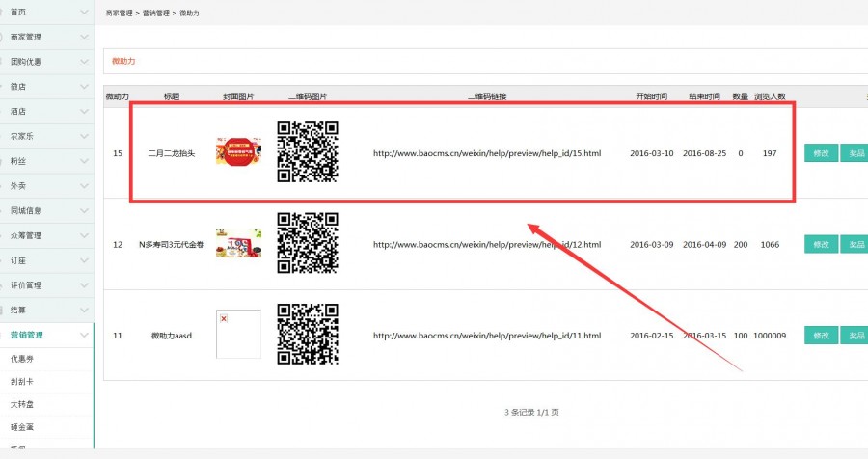Switch to the 微助力 tab
The height and width of the screenshot is (459, 868).
[123, 61]
